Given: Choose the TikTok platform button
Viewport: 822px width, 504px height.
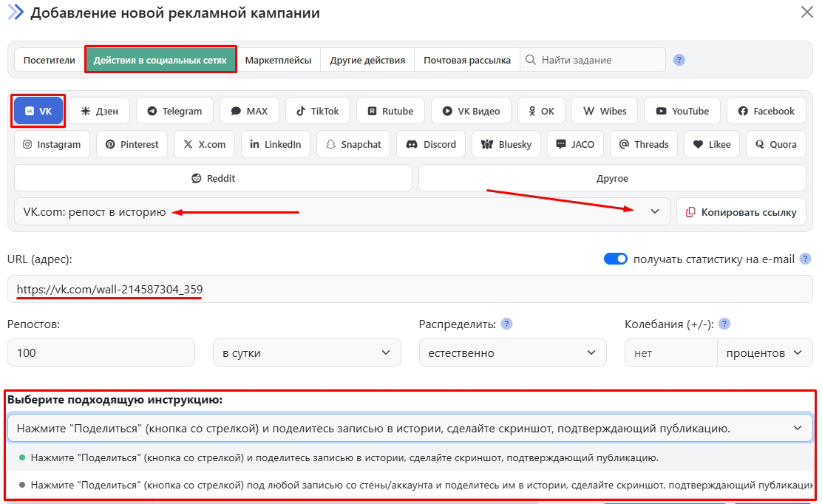Looking at the screenshot, I should point(318,111).
